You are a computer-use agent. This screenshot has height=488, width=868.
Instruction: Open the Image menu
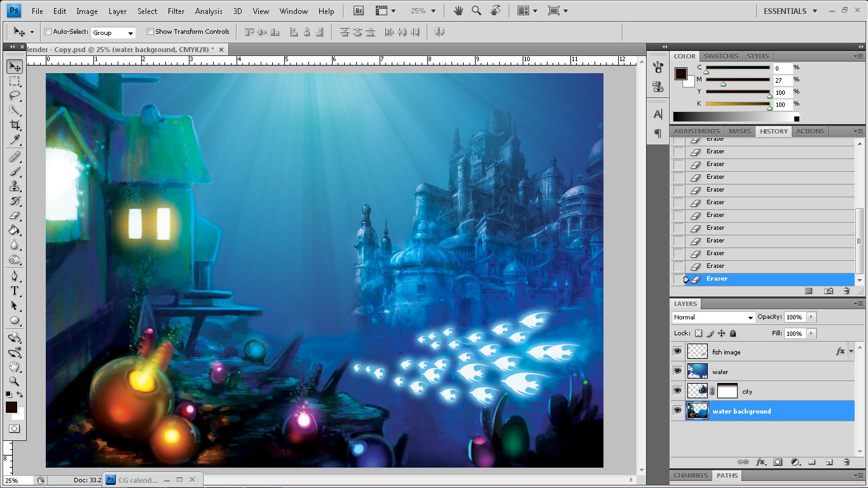[87, 11]
